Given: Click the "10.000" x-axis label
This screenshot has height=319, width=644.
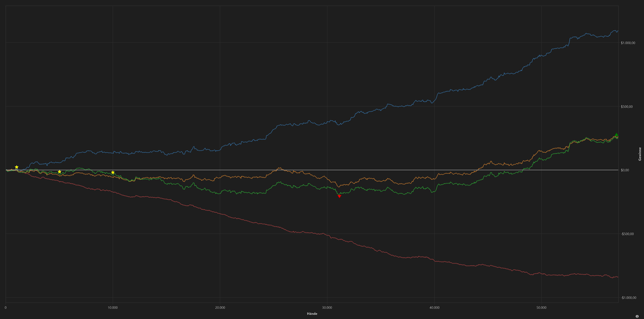Looking at the screenshot, I should click(x=113, y=307).
